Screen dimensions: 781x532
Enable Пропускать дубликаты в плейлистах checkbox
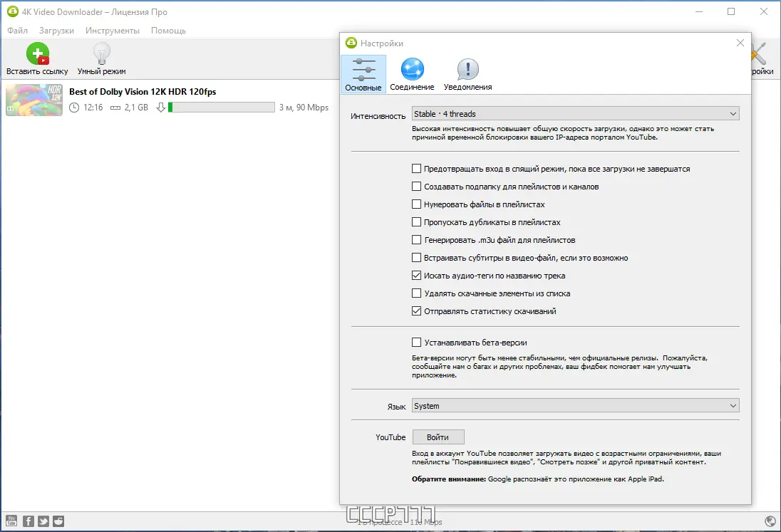point(416,222)
